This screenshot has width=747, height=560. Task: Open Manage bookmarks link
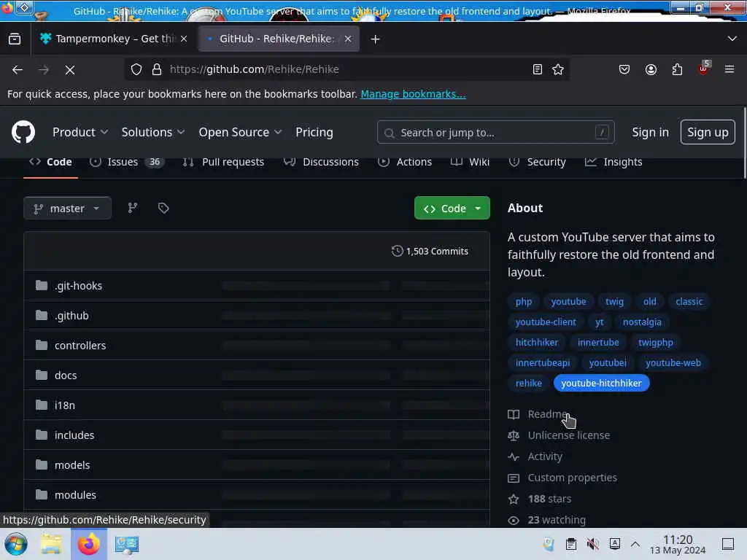413,94
